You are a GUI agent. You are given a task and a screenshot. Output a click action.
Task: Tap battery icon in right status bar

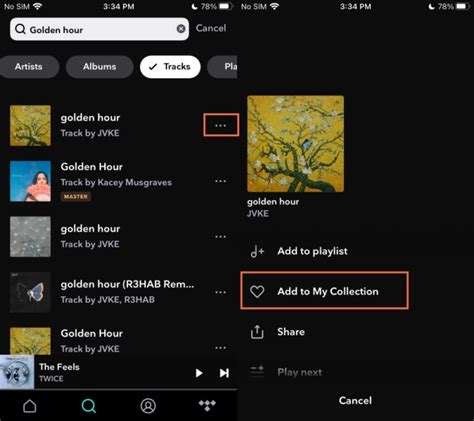(x=463, y=6)
